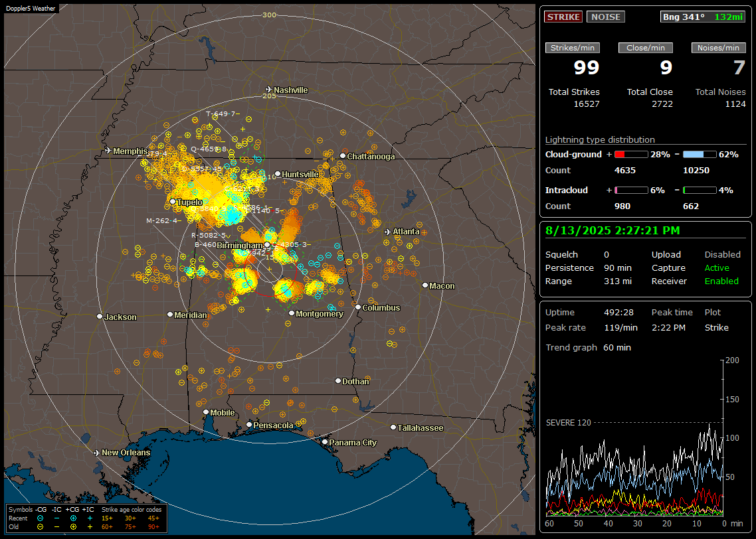Image resolution: width=756 pixels, height=539 pixels.
Task: Click the Nashville airport plane icon
Action: 269,90
